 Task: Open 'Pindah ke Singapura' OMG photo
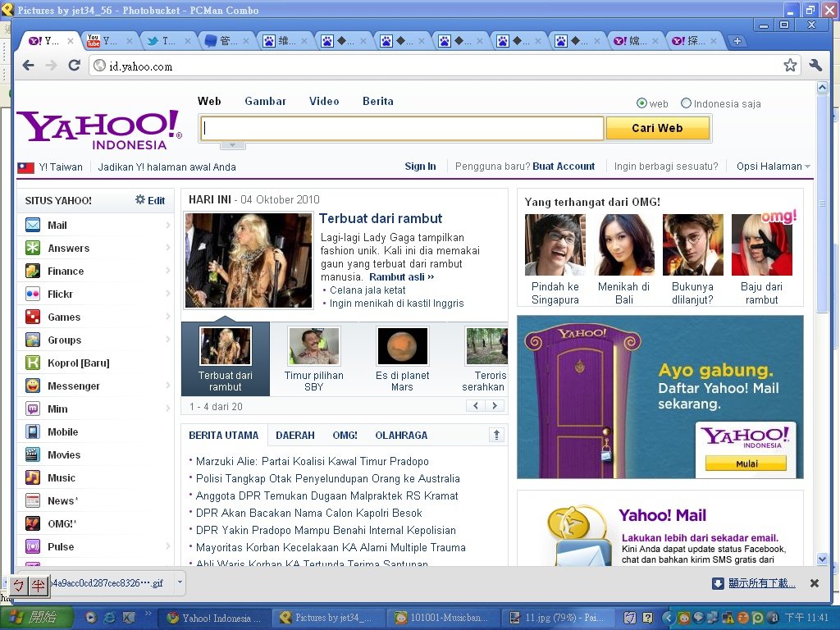[555, 244]
